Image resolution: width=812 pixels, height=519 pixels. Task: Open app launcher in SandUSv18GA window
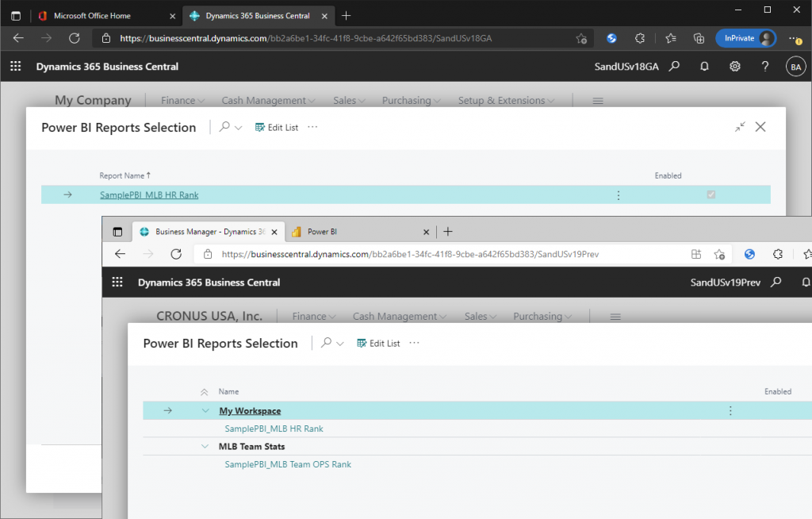click(x=16, y=67)
